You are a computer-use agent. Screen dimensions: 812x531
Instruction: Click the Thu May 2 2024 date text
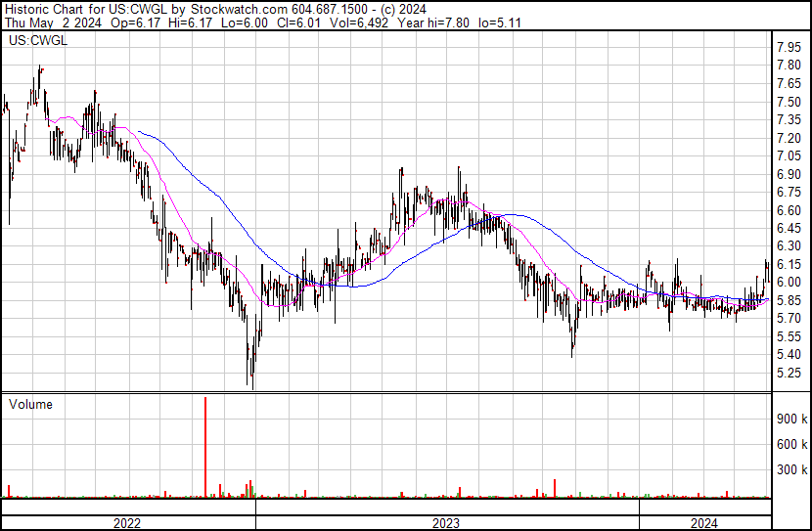click(x=54, y=22)
